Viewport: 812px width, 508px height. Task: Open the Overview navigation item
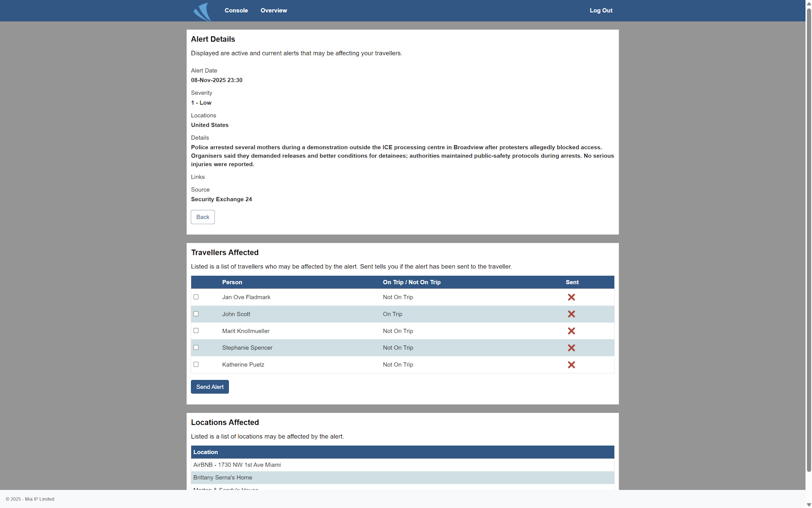pos(274,10)
